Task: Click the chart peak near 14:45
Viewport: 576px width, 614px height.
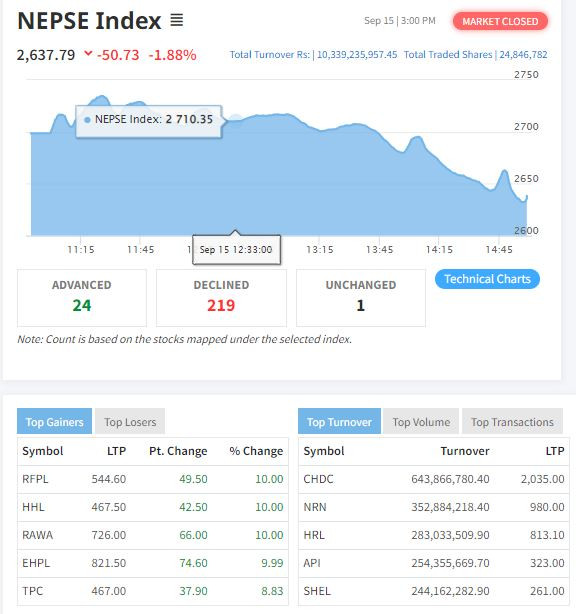Action: pos(504,171)
